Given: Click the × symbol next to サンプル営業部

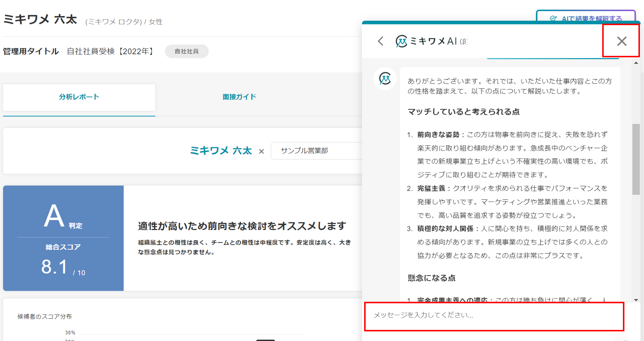Looking at the screenshot, I should point(261,151).
